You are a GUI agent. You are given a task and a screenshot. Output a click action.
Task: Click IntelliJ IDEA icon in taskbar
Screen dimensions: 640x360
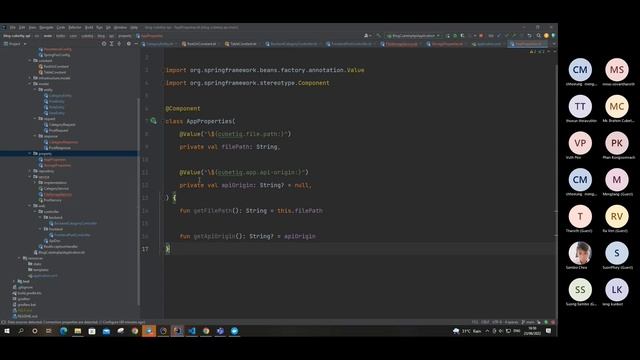pos(178,331)
